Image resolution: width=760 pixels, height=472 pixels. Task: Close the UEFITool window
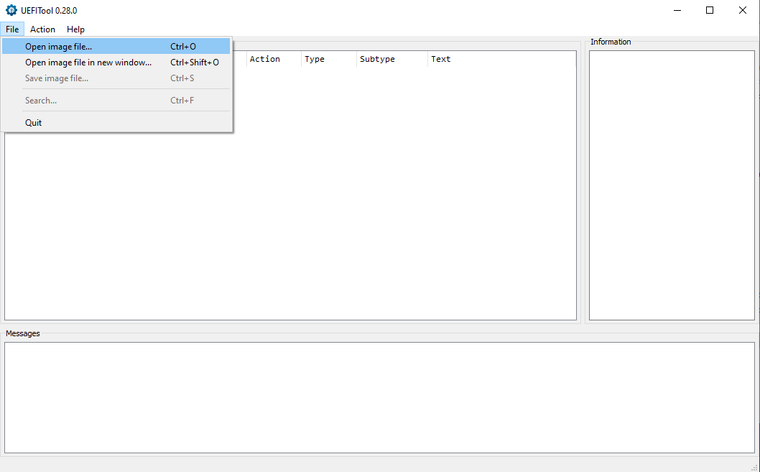click(x=743, y=10)
